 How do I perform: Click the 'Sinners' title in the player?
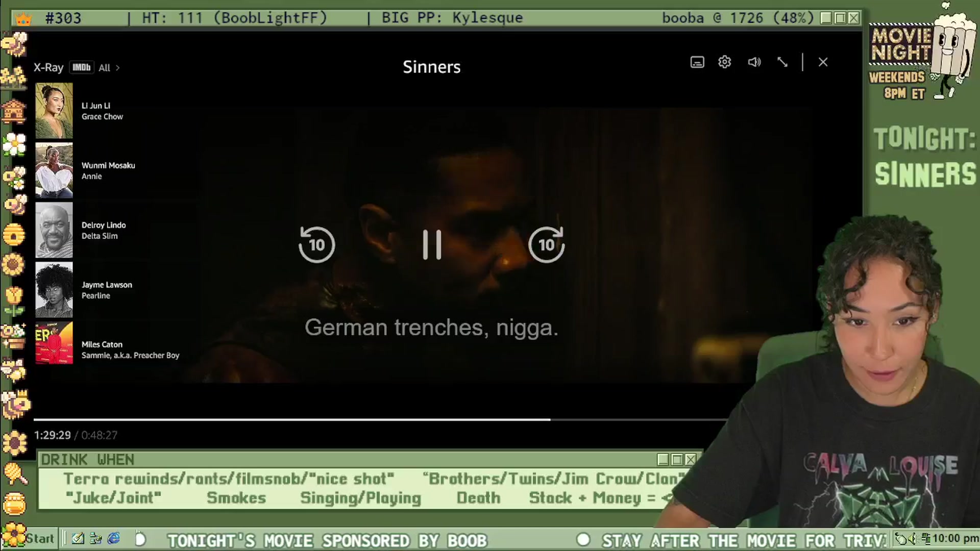tap(432, 67)
